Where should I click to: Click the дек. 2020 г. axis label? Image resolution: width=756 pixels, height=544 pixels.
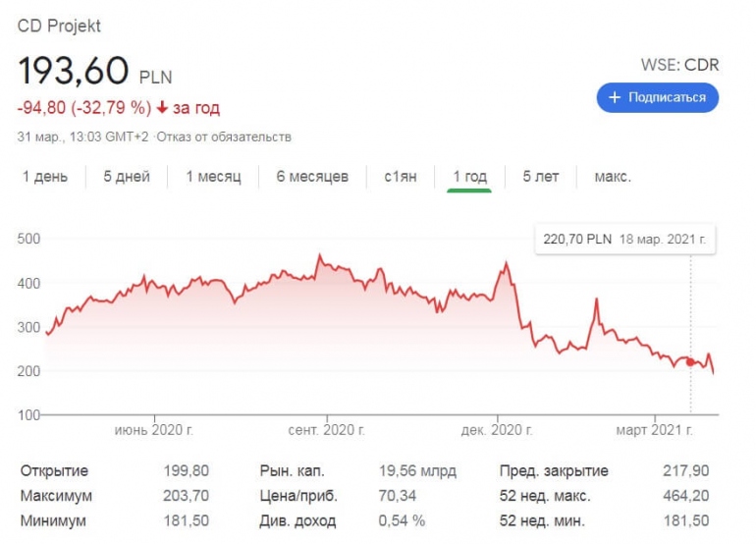coord(497,430)
